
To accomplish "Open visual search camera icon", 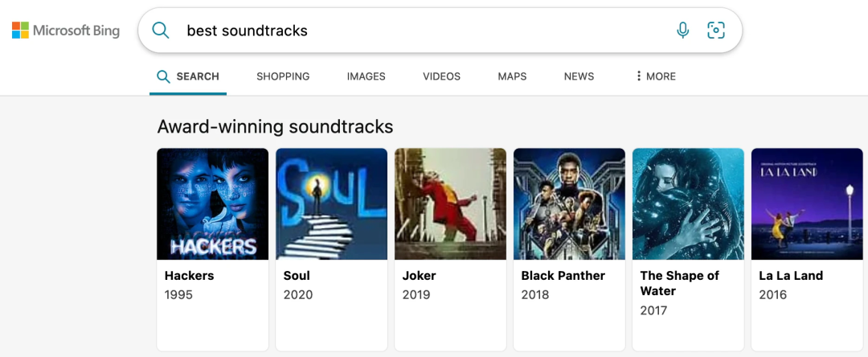I will pyautogui.click(x=716, y=30).
